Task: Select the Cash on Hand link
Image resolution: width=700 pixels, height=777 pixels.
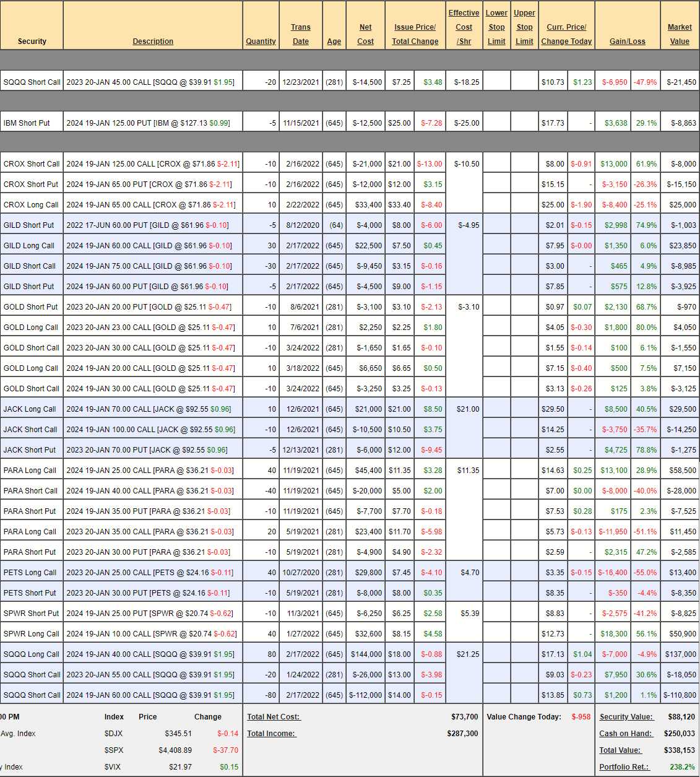Action: click(626, 734)
